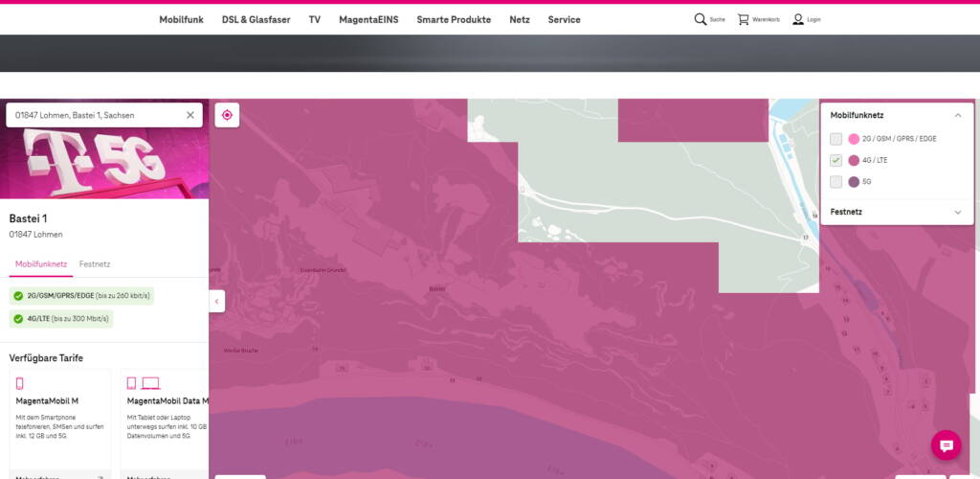
Task: Click the smartphone icon on MagentaMobil M card
Action: (x=19, y=383)
